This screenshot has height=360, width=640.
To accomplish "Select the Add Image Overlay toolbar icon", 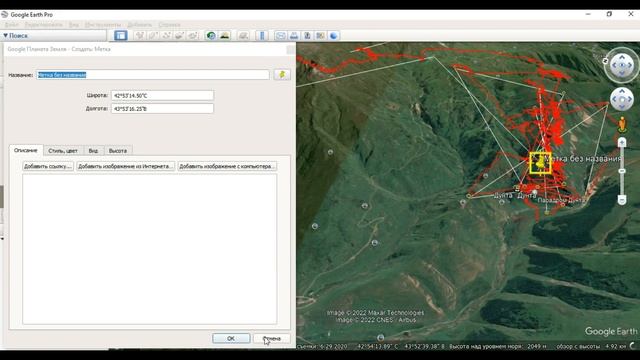I will tap(179, 36).
